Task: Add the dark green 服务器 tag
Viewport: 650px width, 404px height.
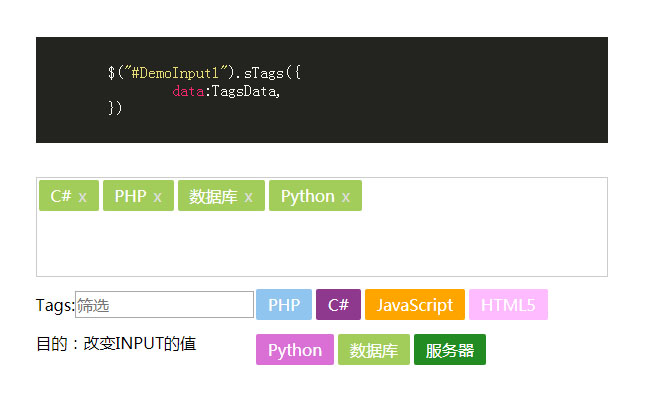Action: pos(450,350)
